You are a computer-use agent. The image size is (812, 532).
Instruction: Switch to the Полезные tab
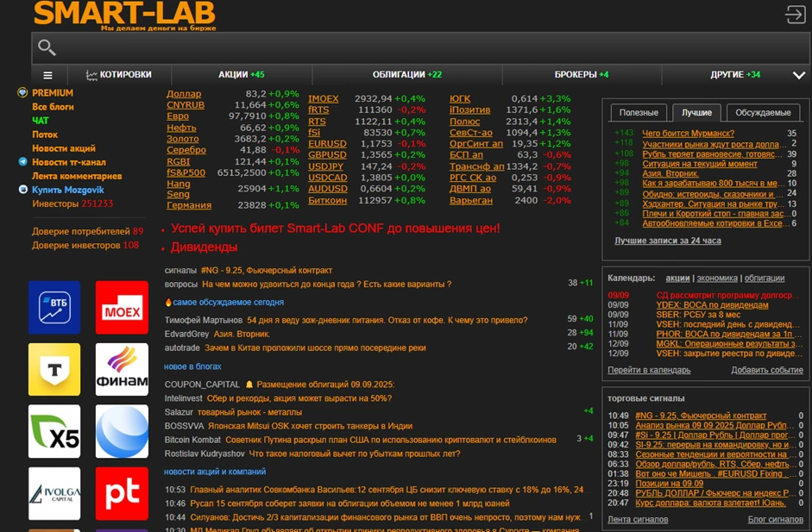pyautogui.click(x=639, y=113)
